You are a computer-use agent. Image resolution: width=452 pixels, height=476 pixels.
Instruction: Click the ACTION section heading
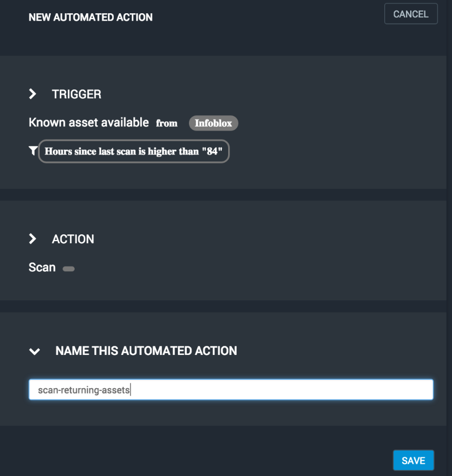point(73,239)
